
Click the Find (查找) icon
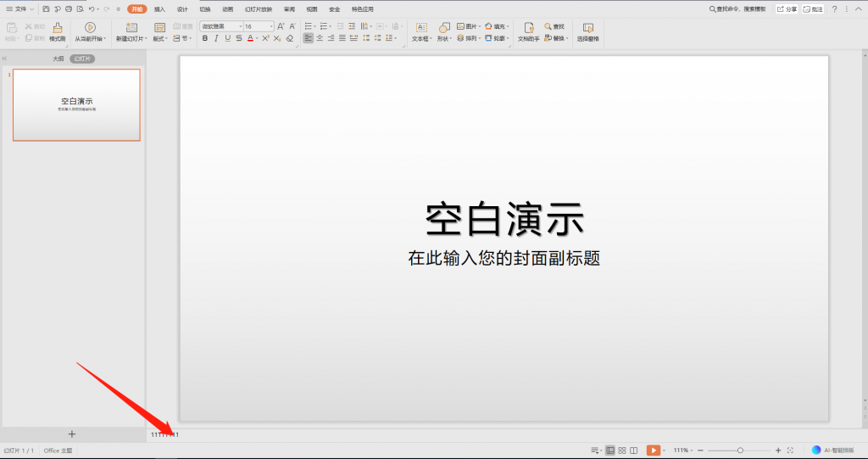[548, 27]
